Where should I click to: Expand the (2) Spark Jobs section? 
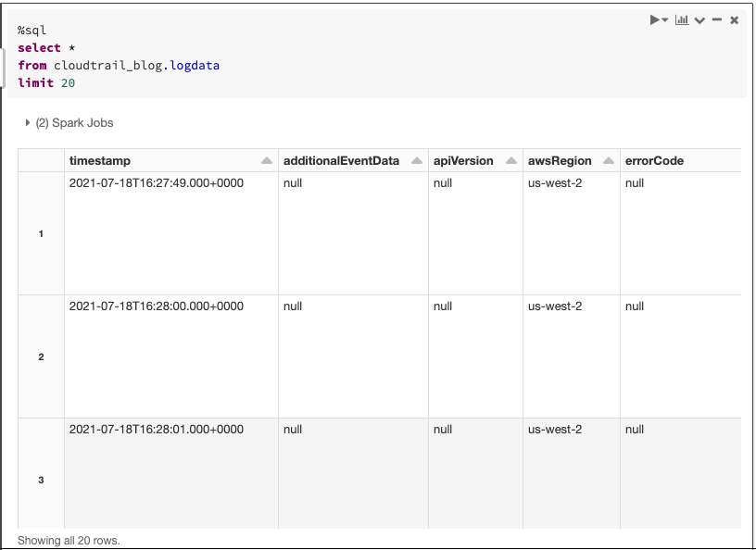point(28,122)
